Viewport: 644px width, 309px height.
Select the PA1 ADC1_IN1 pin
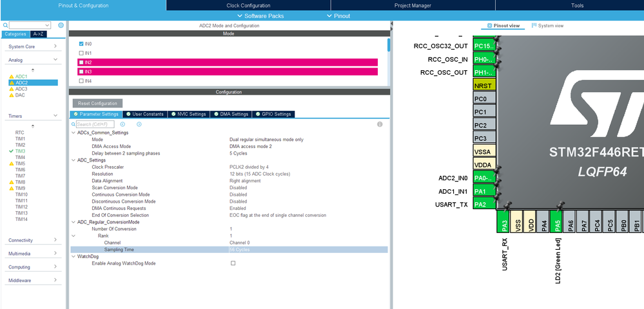pos(484,191)
